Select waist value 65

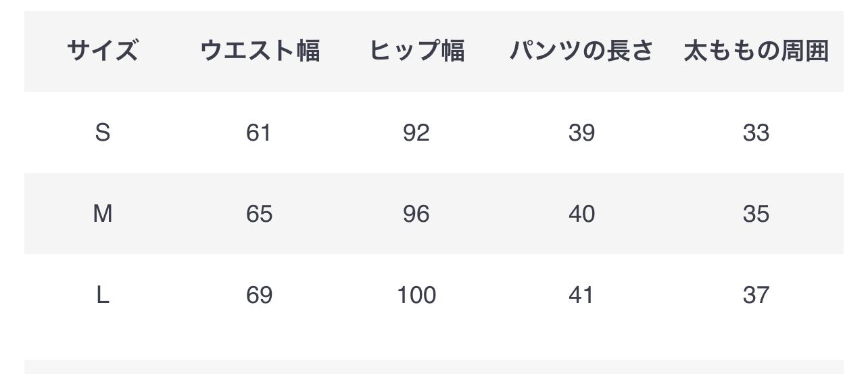(x=259, y=214)
